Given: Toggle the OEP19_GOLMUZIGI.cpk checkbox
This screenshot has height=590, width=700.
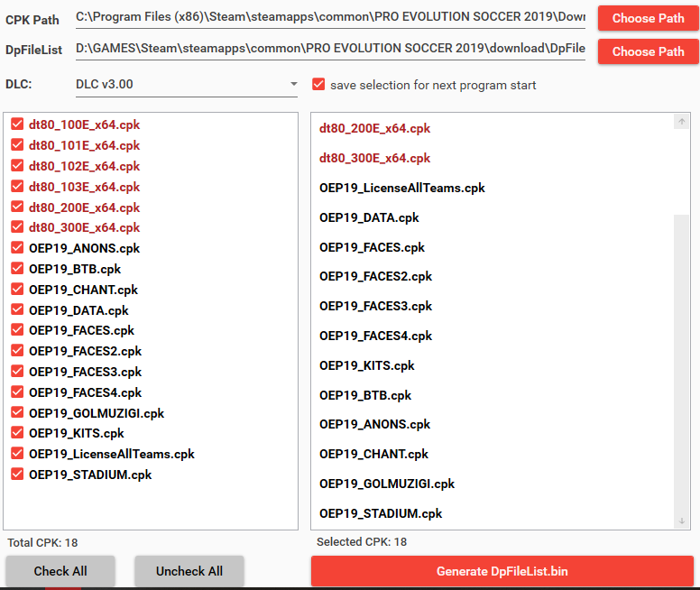Looking at the screenshot, I should point(17,413).
